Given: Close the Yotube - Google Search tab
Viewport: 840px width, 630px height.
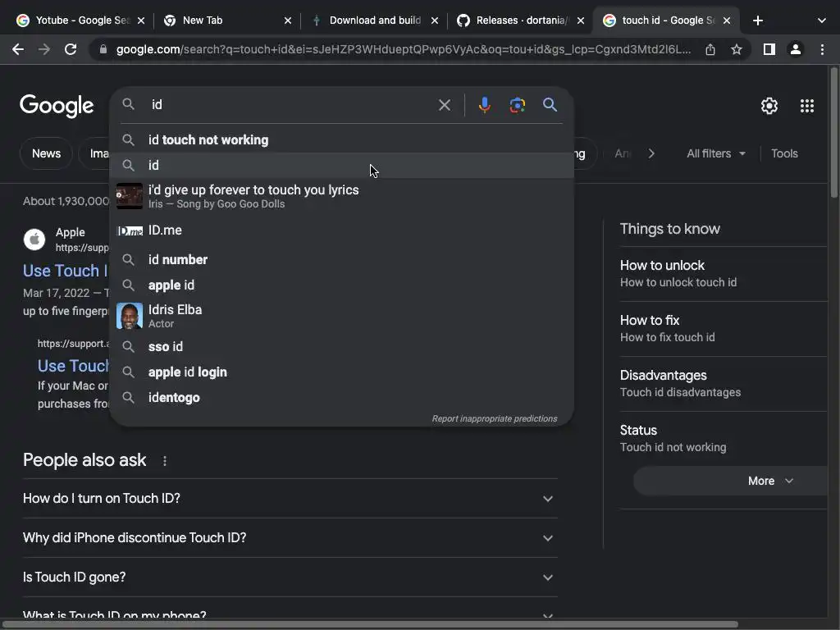Looking at the screenshot, I should tap(141, 21).
